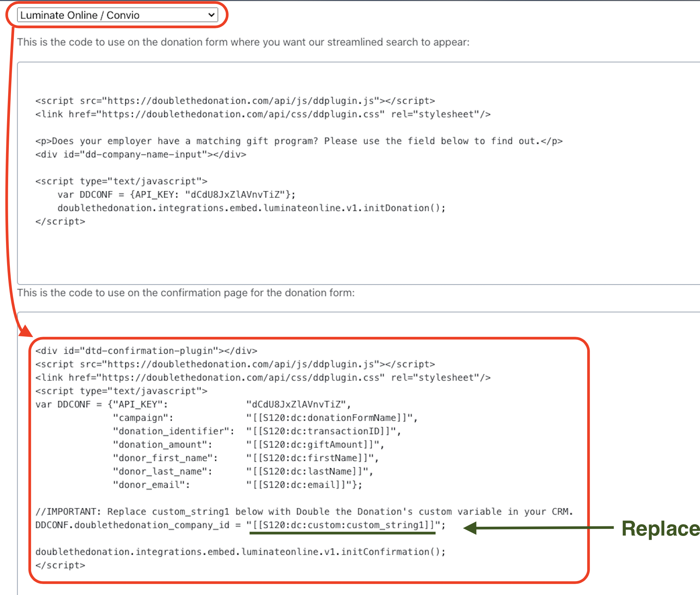700x595 pixels.
Task: Click the green Replace annotation label
Action: coord(660,529)
